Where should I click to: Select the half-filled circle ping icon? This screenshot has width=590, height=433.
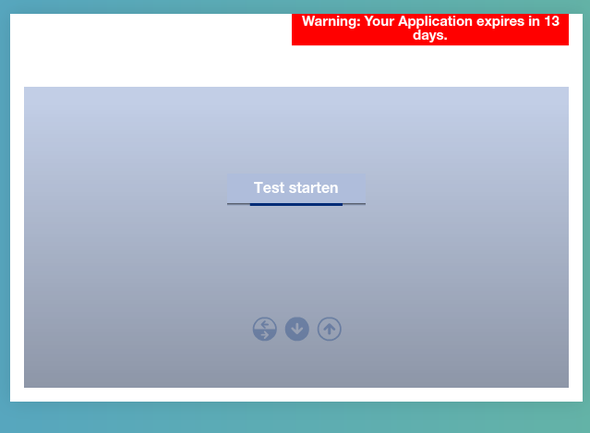[265, 329]
